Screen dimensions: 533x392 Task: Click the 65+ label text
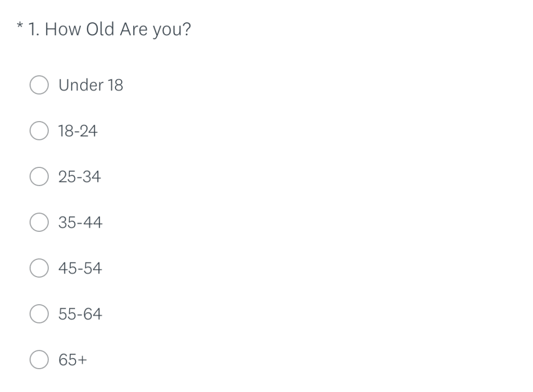click(x=73, y=359)
